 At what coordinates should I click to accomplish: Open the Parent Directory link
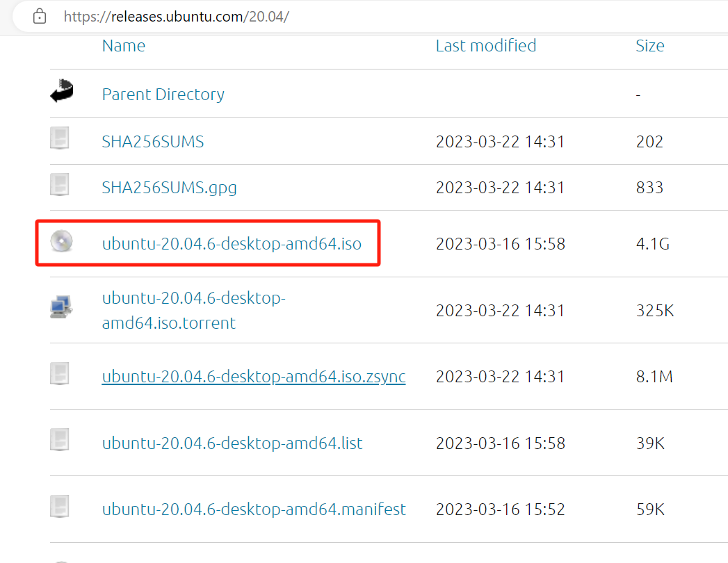(163, 95)
